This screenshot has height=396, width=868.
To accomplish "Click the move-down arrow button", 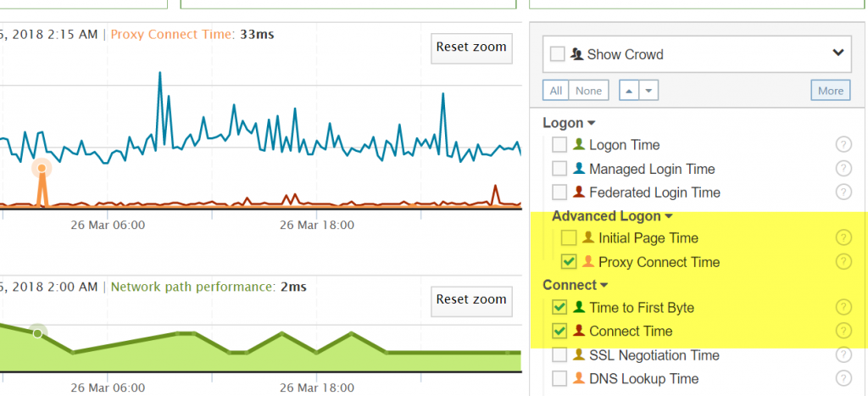I will point(648,90).
